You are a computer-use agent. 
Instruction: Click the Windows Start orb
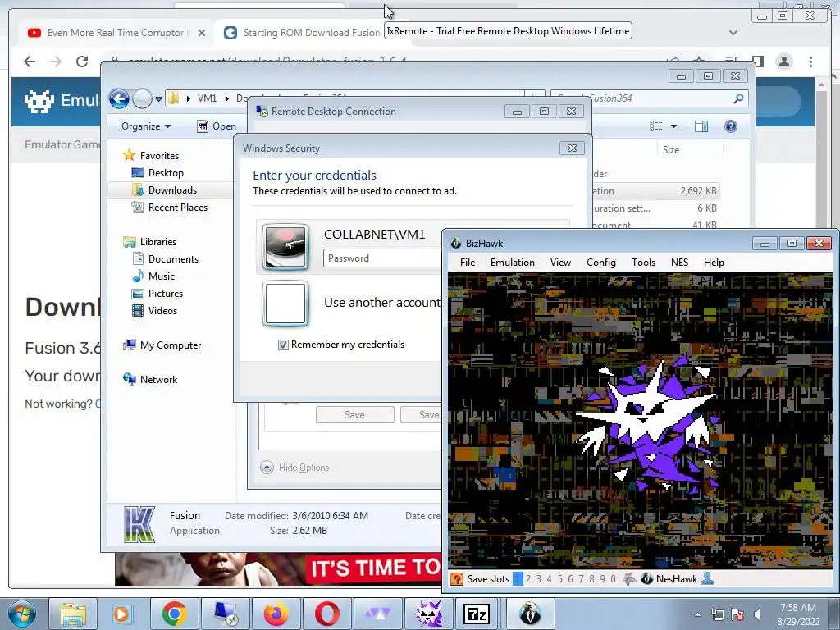pos(22,614)
